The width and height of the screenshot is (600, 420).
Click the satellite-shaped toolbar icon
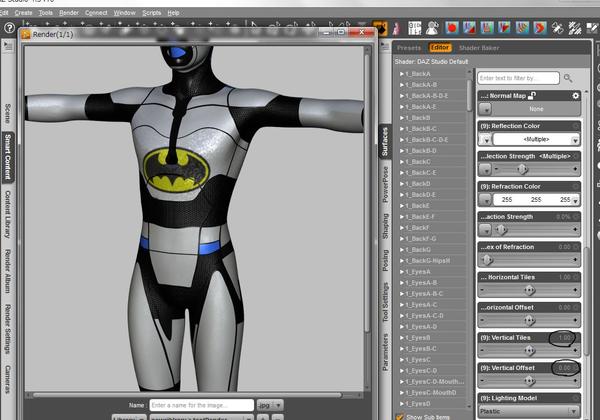coord(558,28)
